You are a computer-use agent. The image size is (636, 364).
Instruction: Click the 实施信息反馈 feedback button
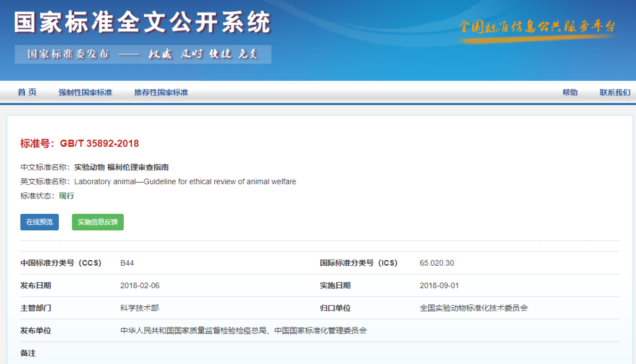click(97, 222)
